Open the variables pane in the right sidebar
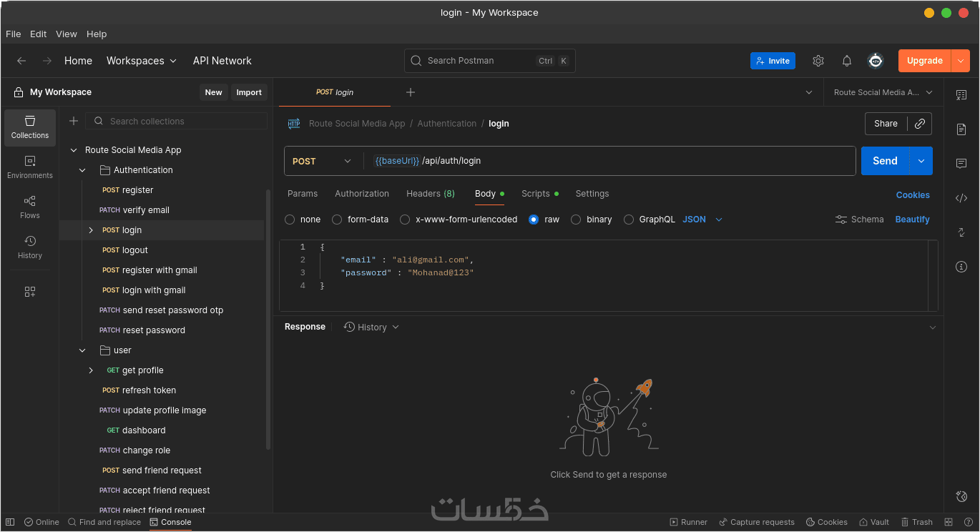Viewport: 980px width, 532px height. 961,95
